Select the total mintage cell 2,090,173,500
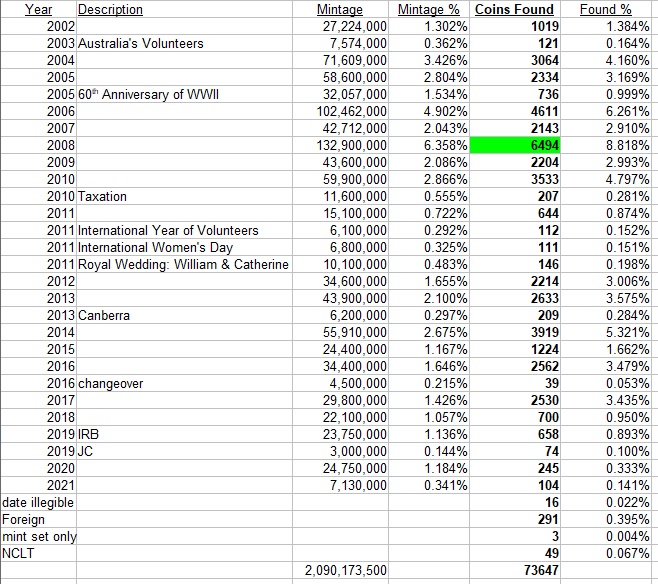This screenshot has width=658, height=584. pyautogui.click(x=340, y=570)
